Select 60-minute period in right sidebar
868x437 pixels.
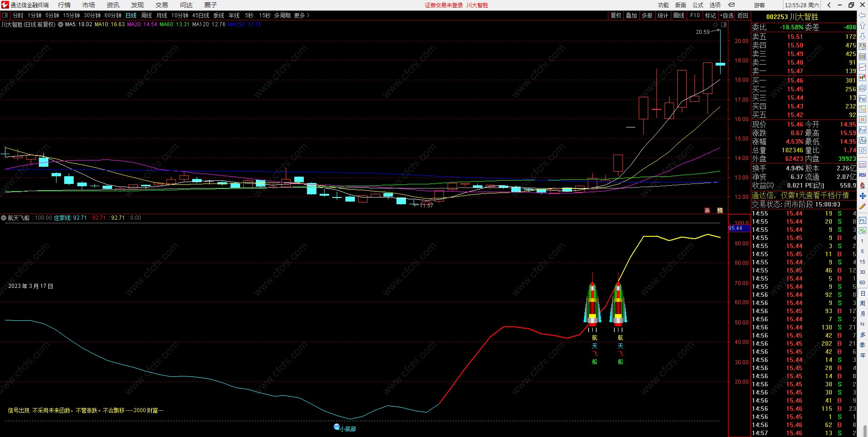pyautogui.click(x=862, y=282)
